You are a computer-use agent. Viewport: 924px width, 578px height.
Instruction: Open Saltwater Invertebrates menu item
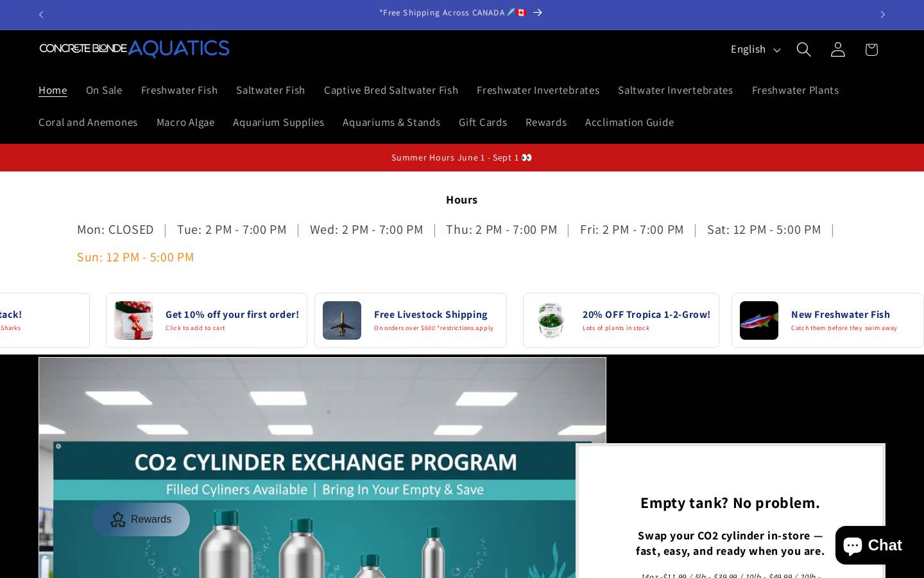(x=675, y=90)
